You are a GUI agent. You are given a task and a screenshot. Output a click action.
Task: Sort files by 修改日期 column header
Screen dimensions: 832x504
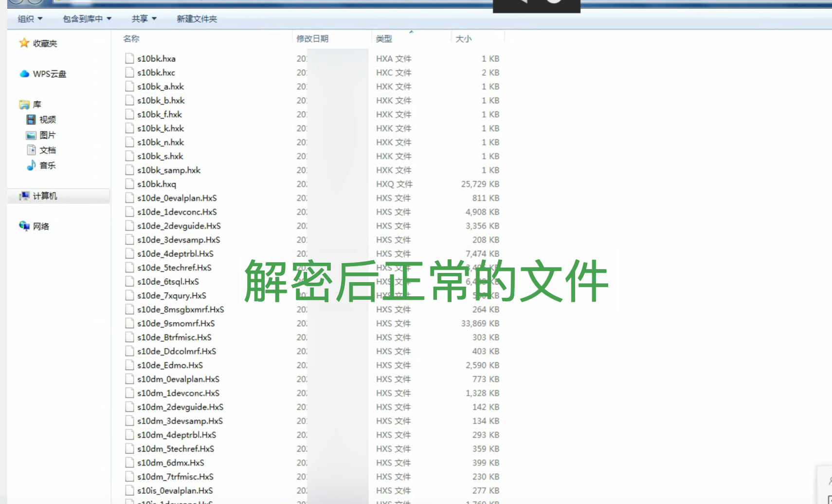tap(312, 38)
